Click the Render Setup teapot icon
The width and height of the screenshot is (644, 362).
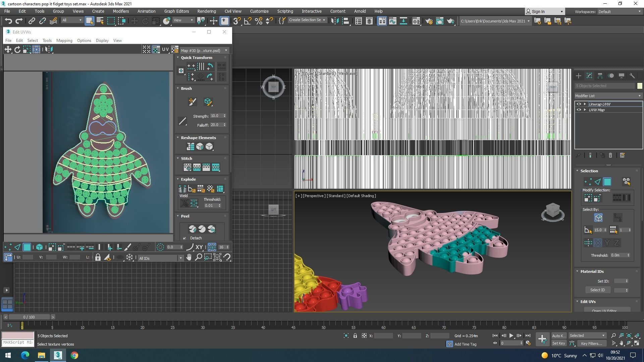[429, 21]
